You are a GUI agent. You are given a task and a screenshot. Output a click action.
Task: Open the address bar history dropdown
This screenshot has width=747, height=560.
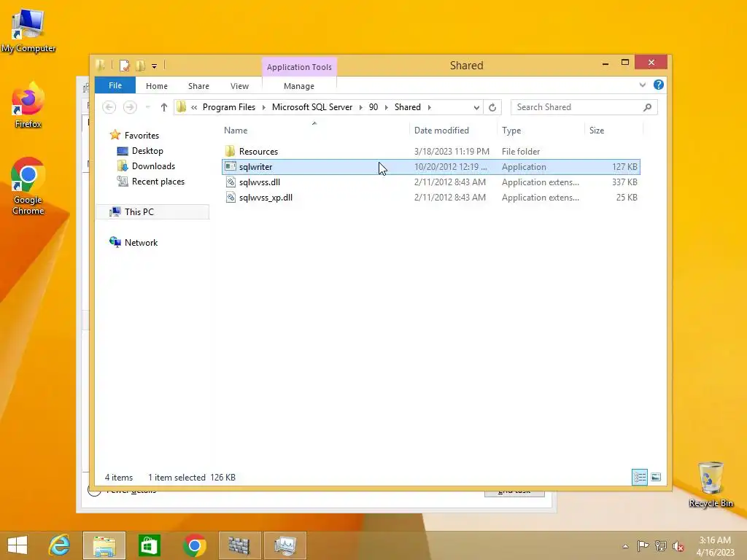[476, 108]
